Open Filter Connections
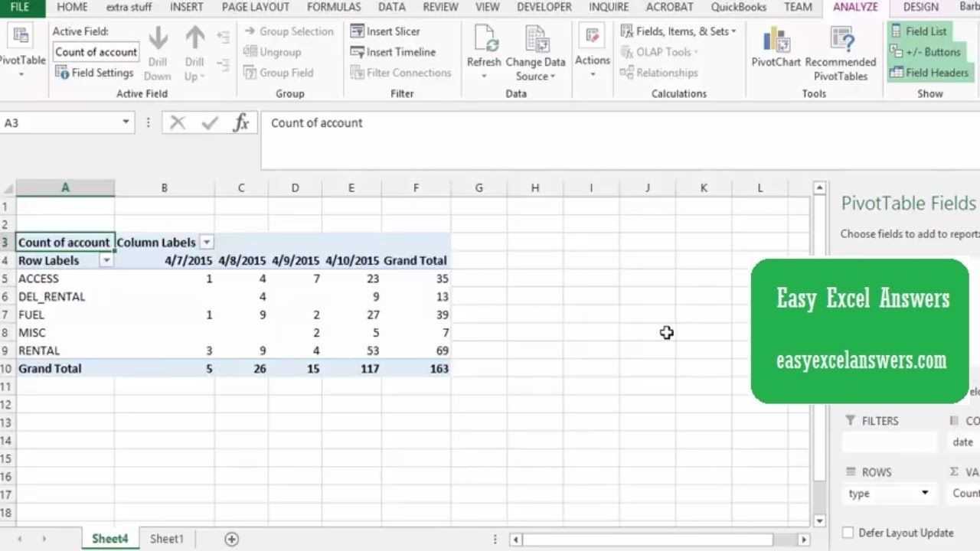The height and width of the screenshot is (551, 980). click(400, 73)
